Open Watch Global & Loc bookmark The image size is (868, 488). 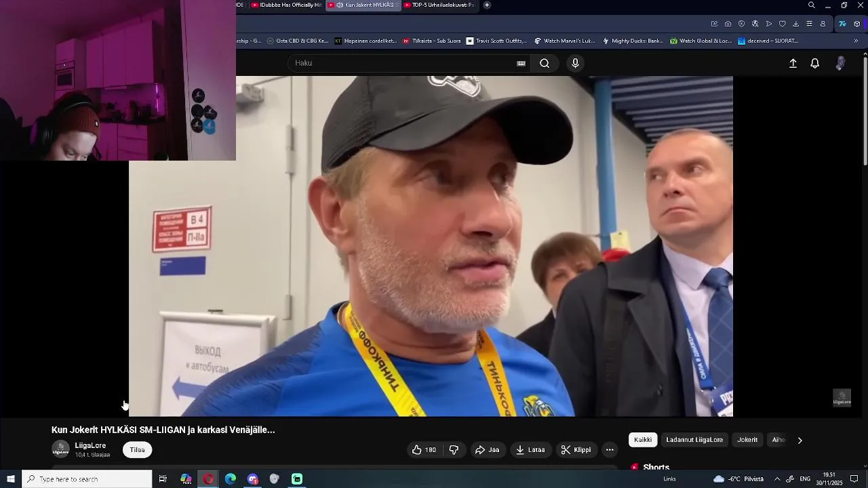pos(701,41)
